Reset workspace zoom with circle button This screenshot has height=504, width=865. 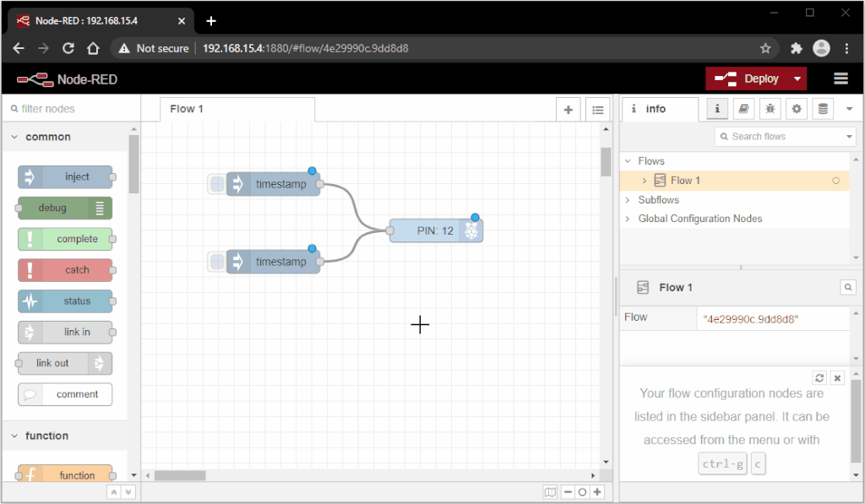tap(582, 492)
